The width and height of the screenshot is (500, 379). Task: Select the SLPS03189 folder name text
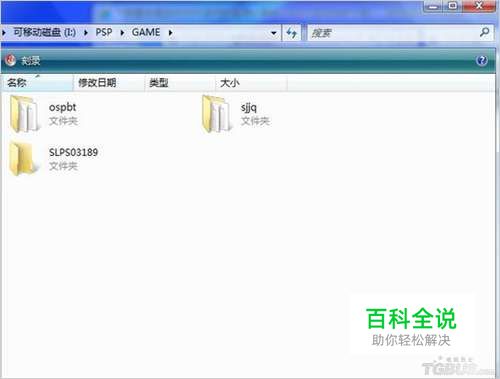pos(73,152)
